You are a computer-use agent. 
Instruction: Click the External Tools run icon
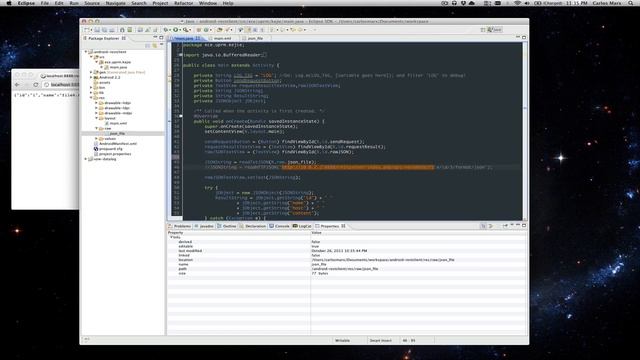click(186, 30)
